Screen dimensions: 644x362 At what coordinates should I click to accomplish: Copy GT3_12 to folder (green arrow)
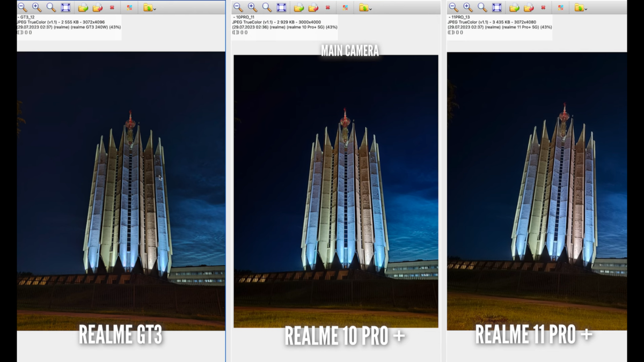pyautogui.click(x=83, y=8)
